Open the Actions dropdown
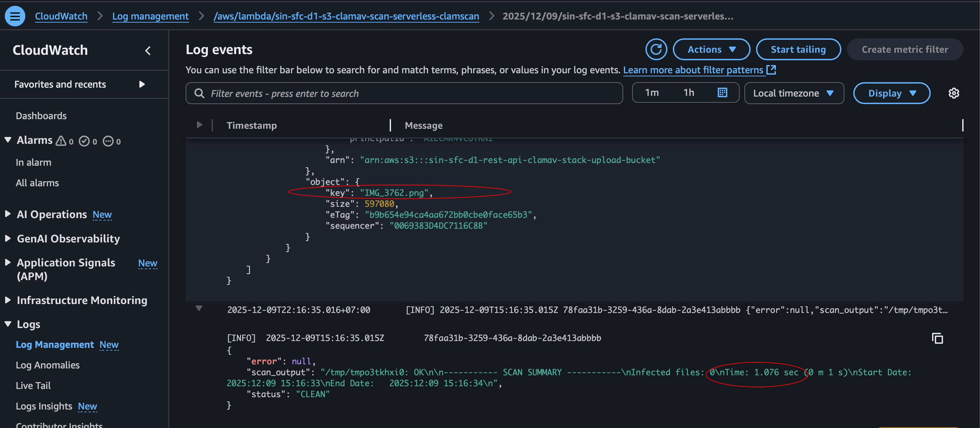This screenshot has height=428, width=980. (711, 49)
